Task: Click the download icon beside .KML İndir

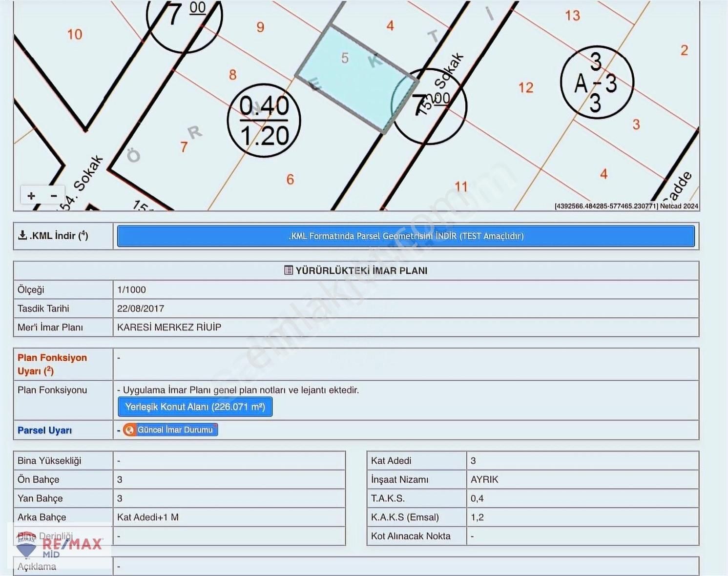Action: coord(22,235)
